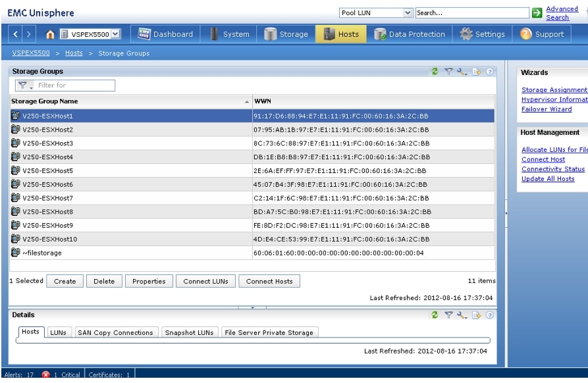This screenshot has width=588, height=383.
Task: Click the Create button
Action: 65,281
